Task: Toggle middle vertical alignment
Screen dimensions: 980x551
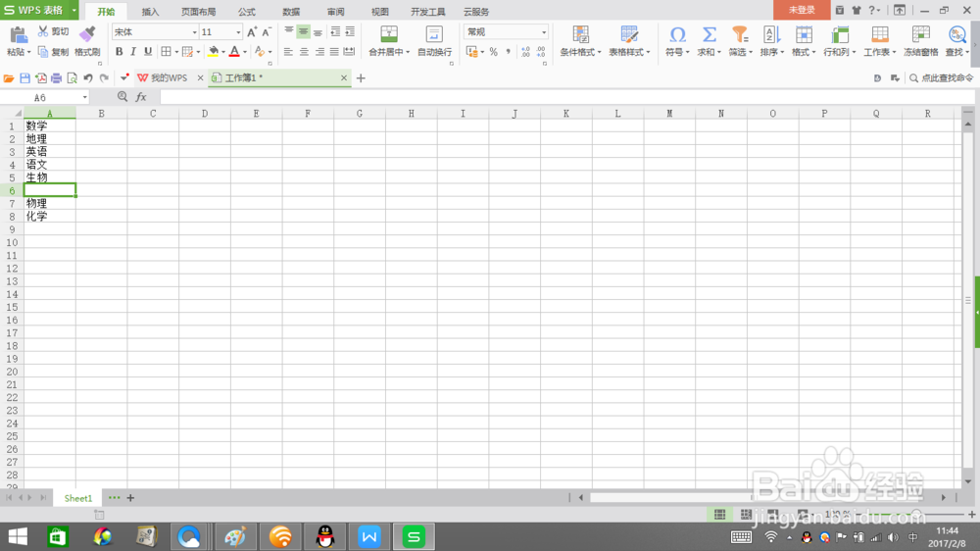Action: point(303,31)
